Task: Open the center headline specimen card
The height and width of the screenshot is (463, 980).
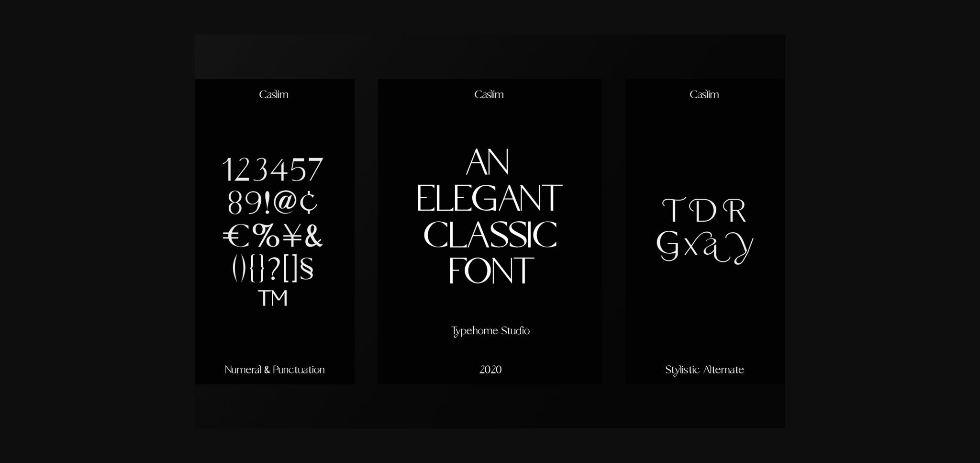Action: pos(490,232)
